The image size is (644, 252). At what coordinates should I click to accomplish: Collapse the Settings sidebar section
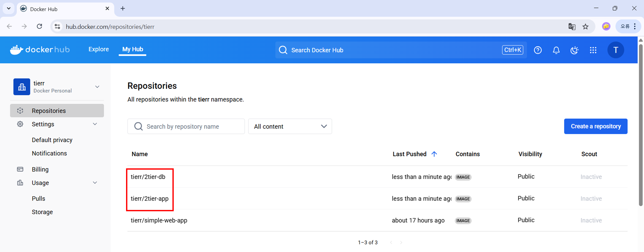pos(95,124)
